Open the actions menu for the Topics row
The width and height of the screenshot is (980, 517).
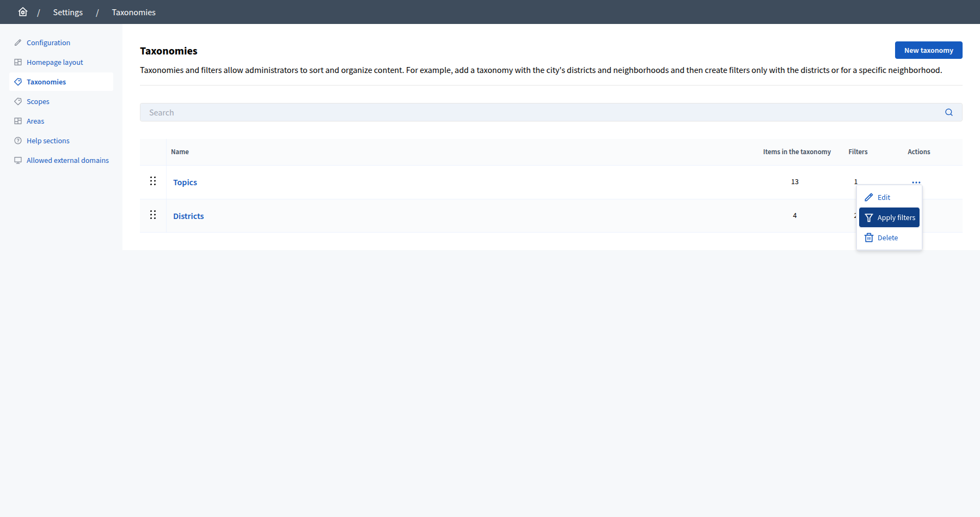pyautogui.click(x=916, y=182)
